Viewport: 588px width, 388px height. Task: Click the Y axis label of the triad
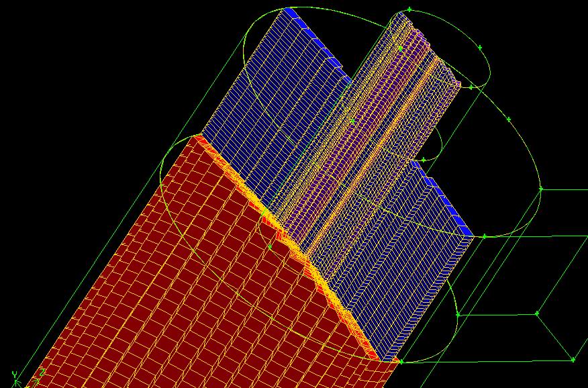[x=15, y=374]
